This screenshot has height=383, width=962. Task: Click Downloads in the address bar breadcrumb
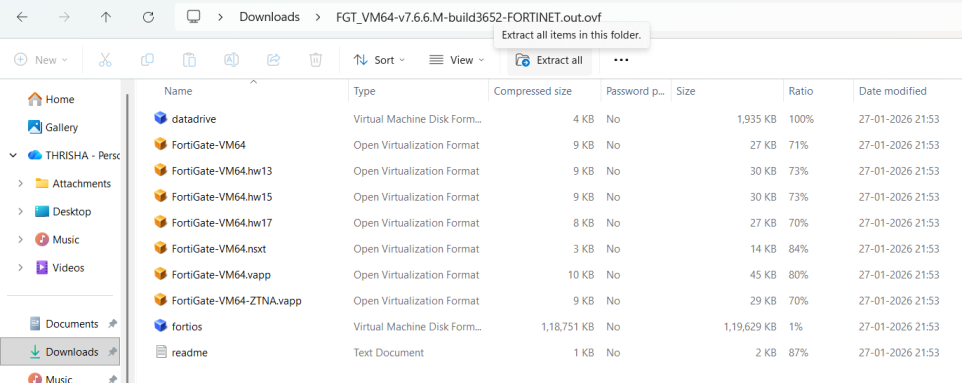coord(269,17)
